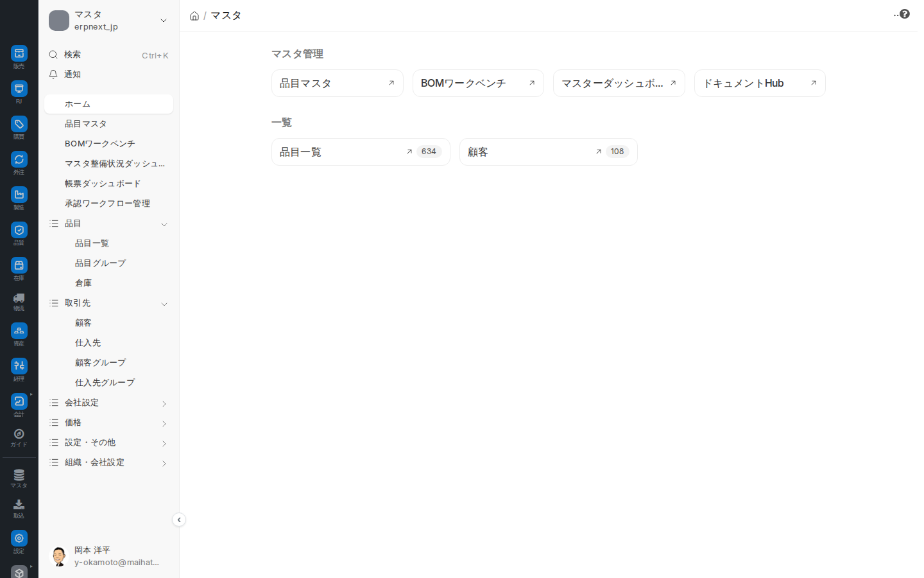The width and height of the screenshot is (924, 578).
Task: Click the 108 count badge
Action: click(617, 152)
